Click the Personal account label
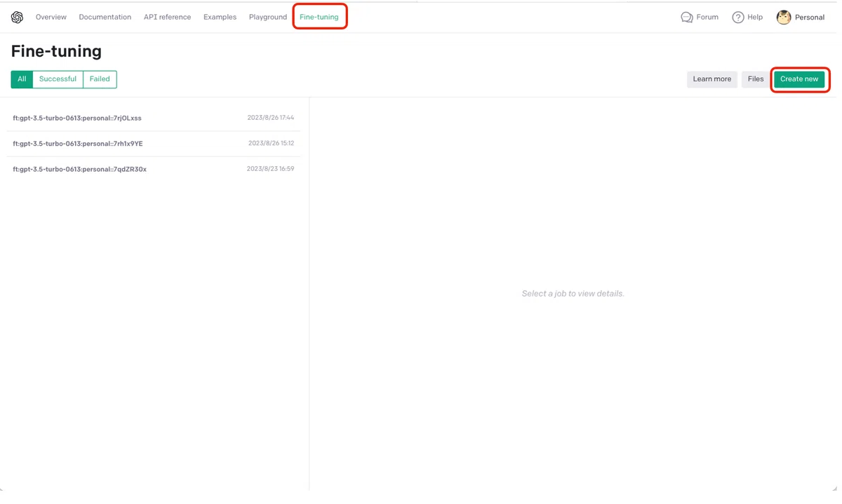842x504 pixels. click(810, 18)
